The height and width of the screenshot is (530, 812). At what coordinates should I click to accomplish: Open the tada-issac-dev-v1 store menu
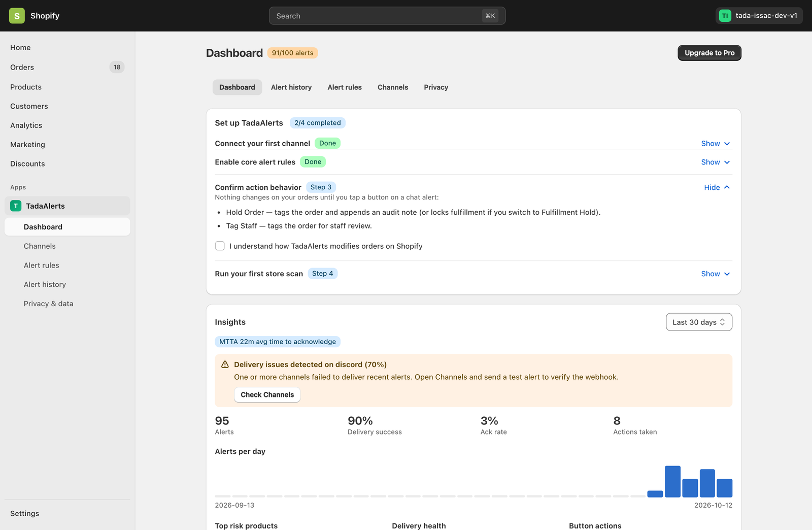(759, 16)
